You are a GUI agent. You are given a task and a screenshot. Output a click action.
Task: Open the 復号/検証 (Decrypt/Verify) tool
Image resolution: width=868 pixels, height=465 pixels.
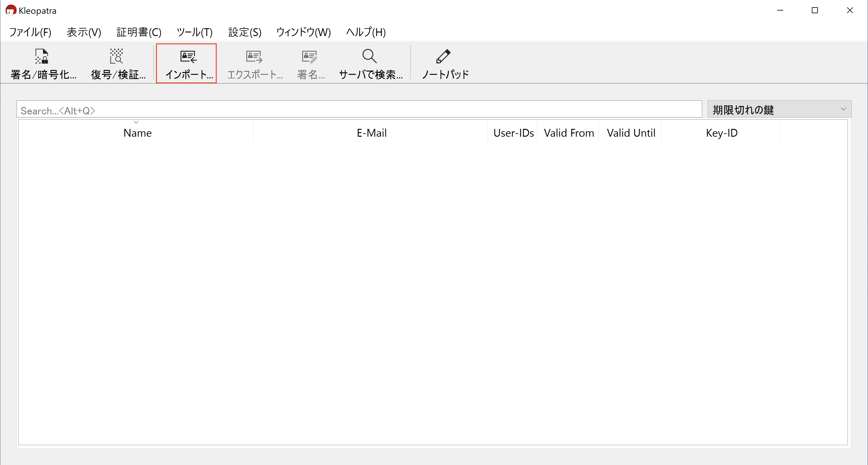(117, 64)
